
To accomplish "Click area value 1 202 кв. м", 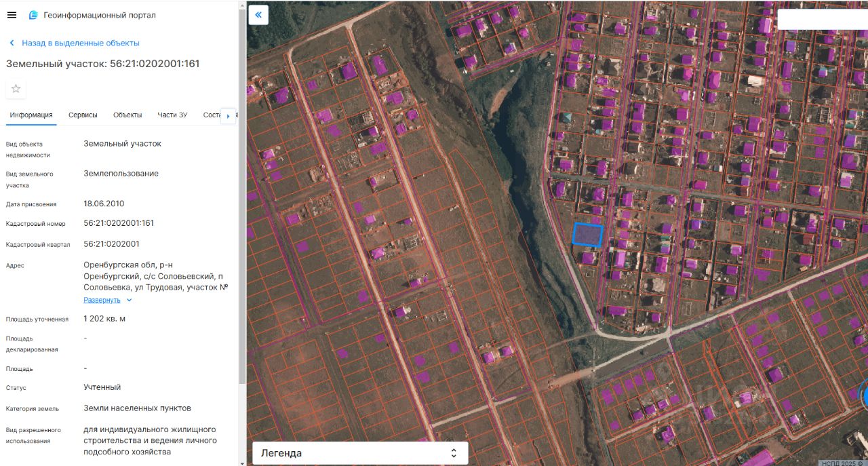I will click(104, 319).
